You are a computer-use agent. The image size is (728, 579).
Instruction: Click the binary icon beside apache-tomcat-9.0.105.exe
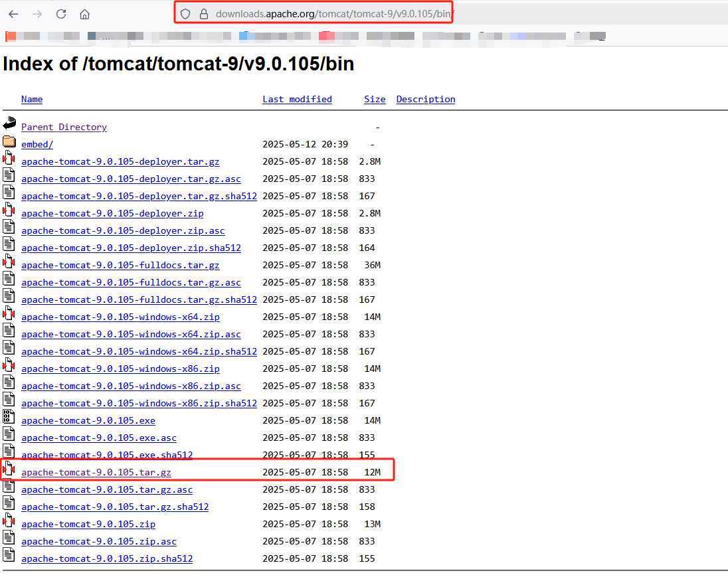click(9, 416)
